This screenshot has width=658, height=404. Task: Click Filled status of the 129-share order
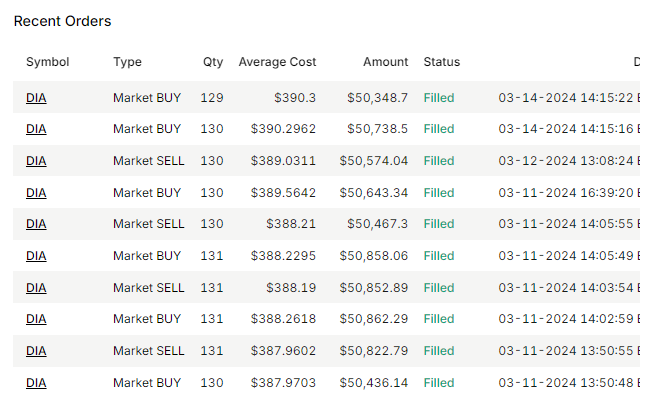438,98
